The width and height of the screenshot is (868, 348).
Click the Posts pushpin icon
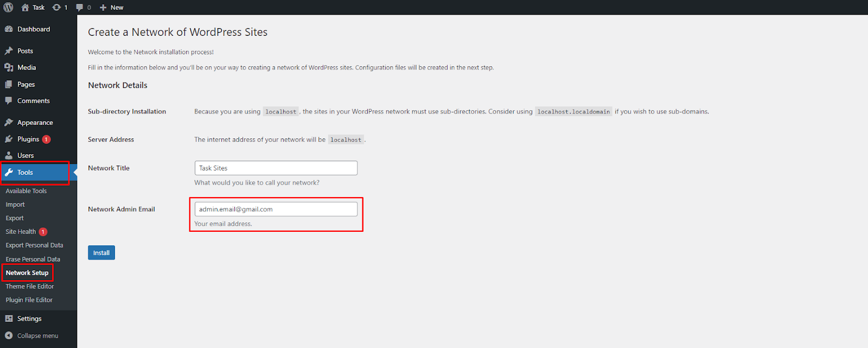click(x=9, y=51)
